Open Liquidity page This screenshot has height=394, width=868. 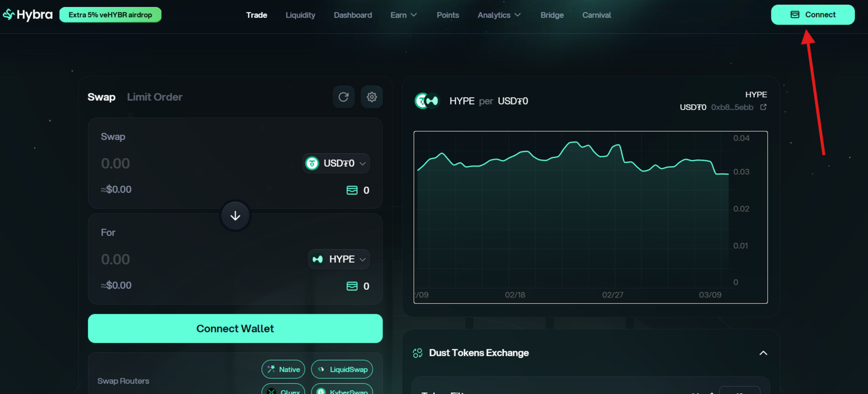click(x=301, y=15)
